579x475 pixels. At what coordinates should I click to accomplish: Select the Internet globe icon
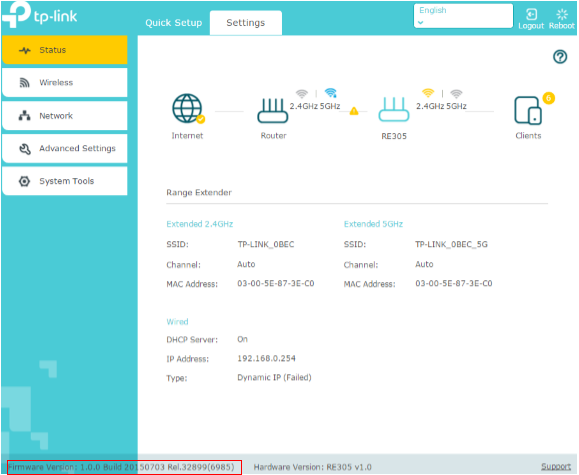click(188, 109)
